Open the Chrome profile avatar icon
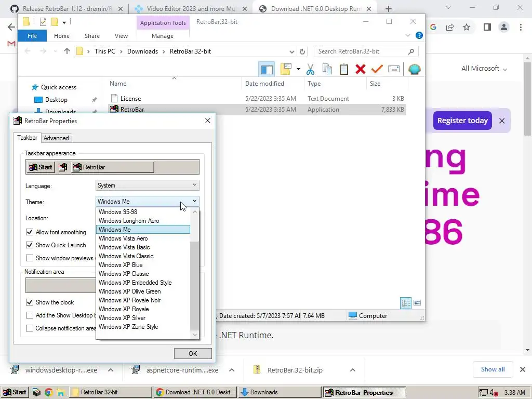The height and width of the screenshot is (399, 532). [x=504, y=27]
